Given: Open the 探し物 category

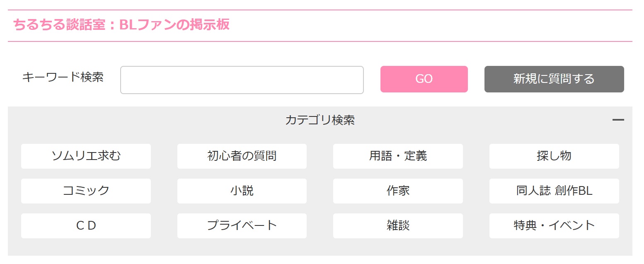Looking at the screenshot, I should tap(554, 156).
